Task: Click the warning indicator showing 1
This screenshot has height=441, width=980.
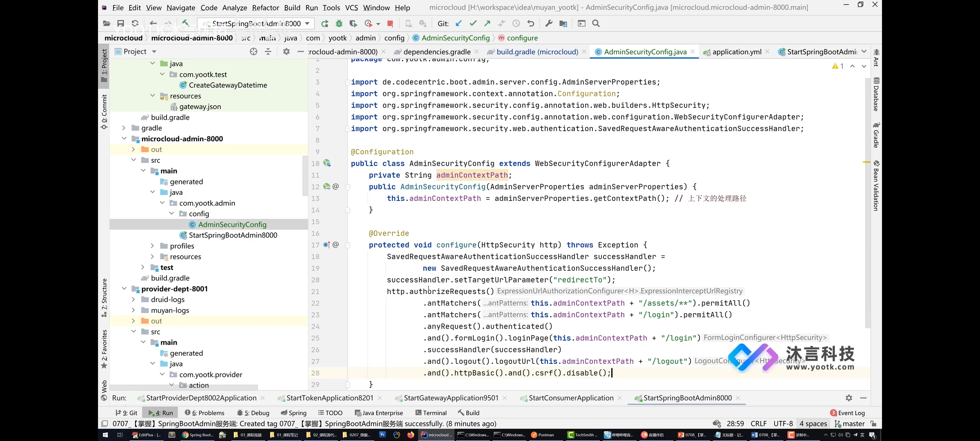Action: [838, 66]
